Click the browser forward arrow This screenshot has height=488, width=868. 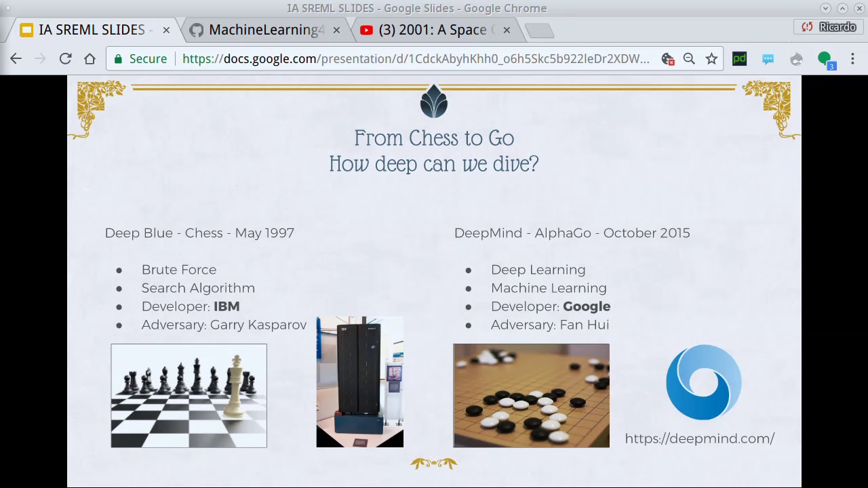pos(40,59)
